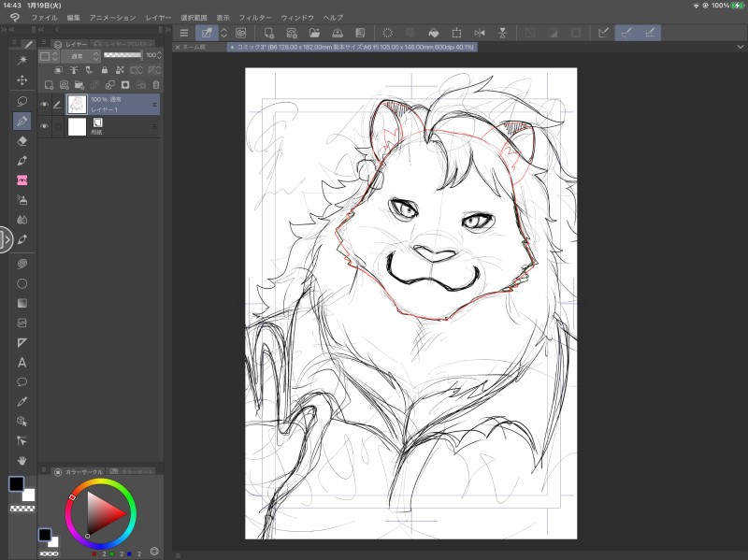748x560 pixels.
Task: Click the Save document icon in command bar
Action: [338, 33]
